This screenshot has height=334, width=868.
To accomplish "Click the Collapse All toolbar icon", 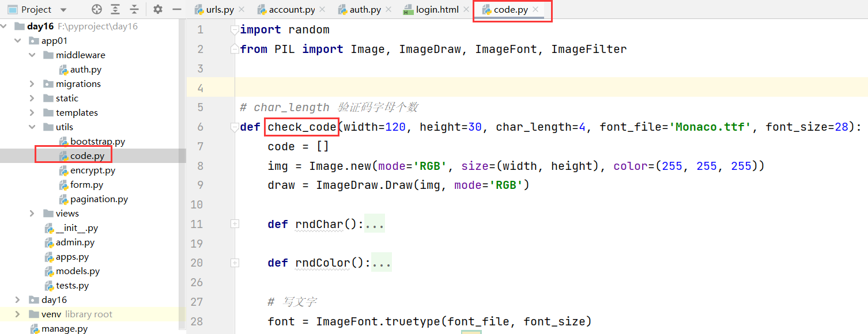I will coord(134,9).
